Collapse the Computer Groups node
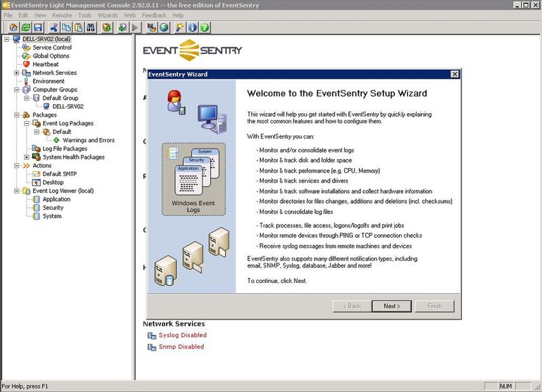 16,90
